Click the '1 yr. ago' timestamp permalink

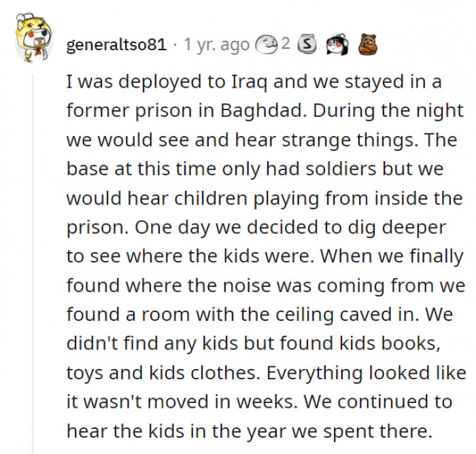tap(216, 45)
